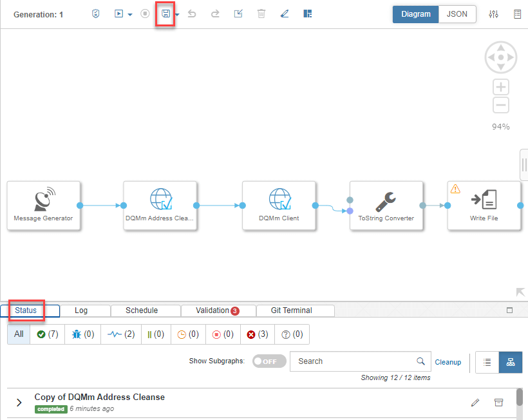This screenshot has width=528, height=420.
Task: Filter by completed graphs (7)
Action: (x=48, y=334)
